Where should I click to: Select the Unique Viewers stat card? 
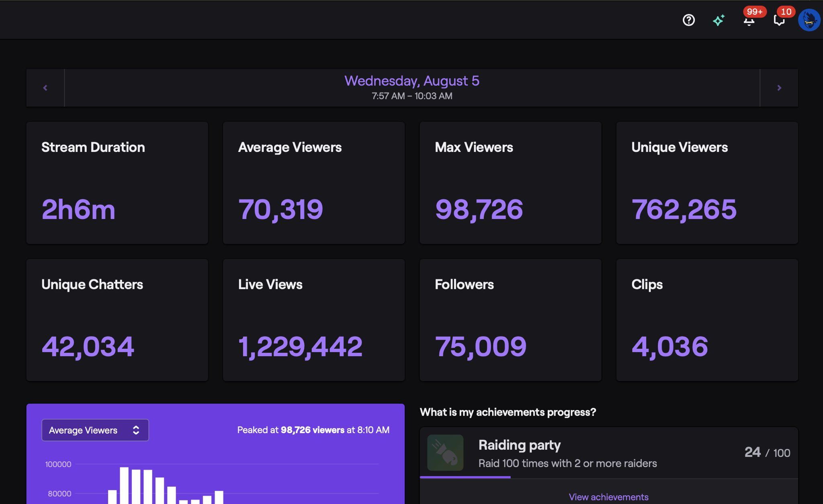point(707,183)
